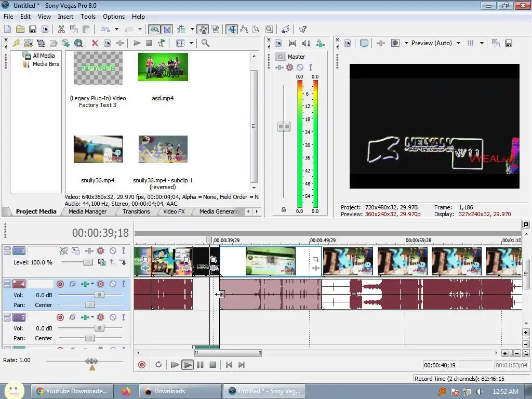Switch to the Video FX tab
The width and height of the screenshot is (532, 399).
tap(174, 211)
